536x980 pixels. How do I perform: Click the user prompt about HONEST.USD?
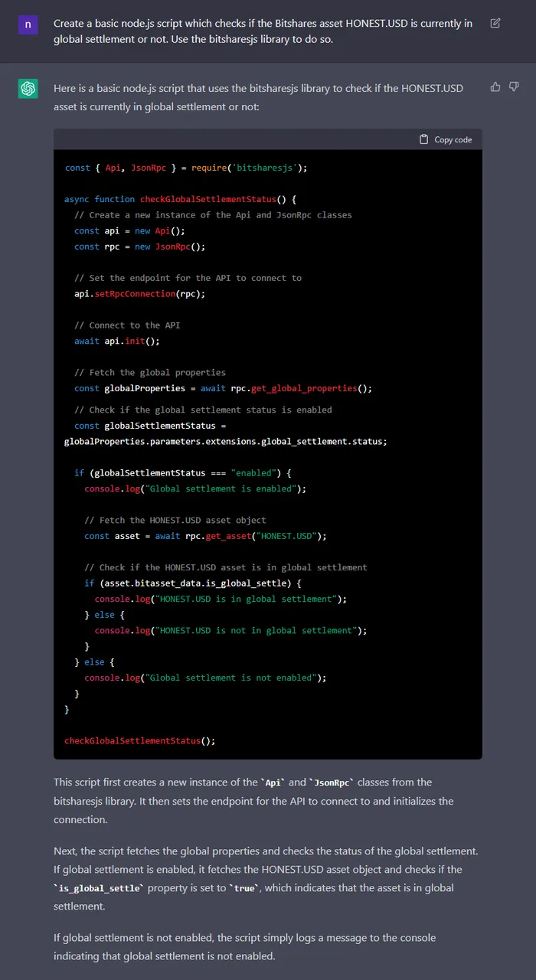pyautogui.click(x=263, y=31)
